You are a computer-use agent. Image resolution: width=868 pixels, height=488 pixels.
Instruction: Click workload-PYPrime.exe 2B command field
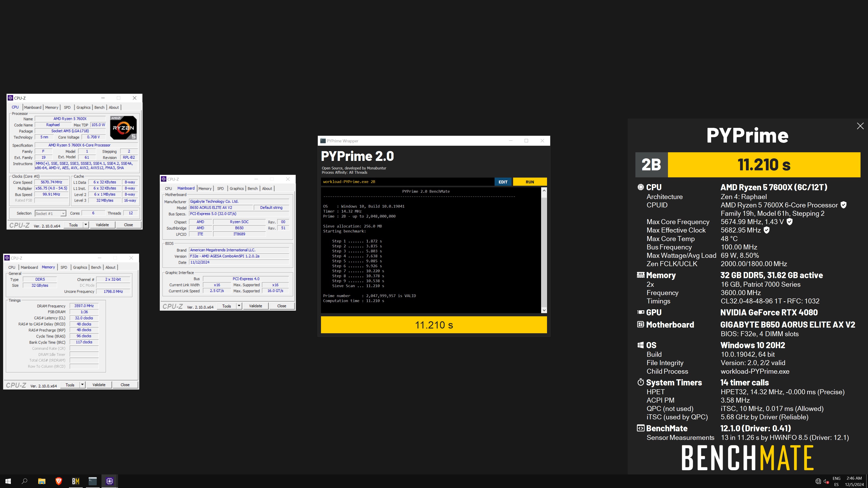pyautogui.click(x=407, y=182)
